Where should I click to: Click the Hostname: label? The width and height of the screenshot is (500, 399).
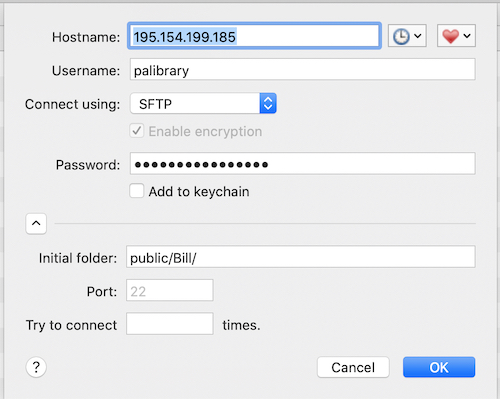tap(86, 37)
